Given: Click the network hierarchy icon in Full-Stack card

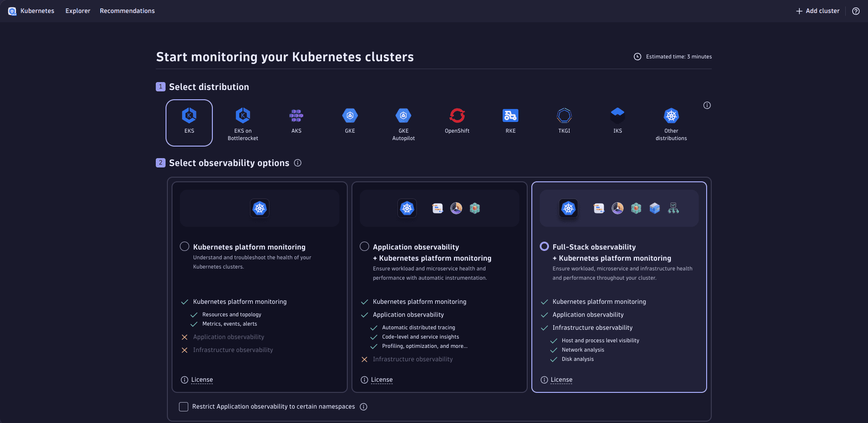Looking at the screenshot, I should [x=673, y=208].
